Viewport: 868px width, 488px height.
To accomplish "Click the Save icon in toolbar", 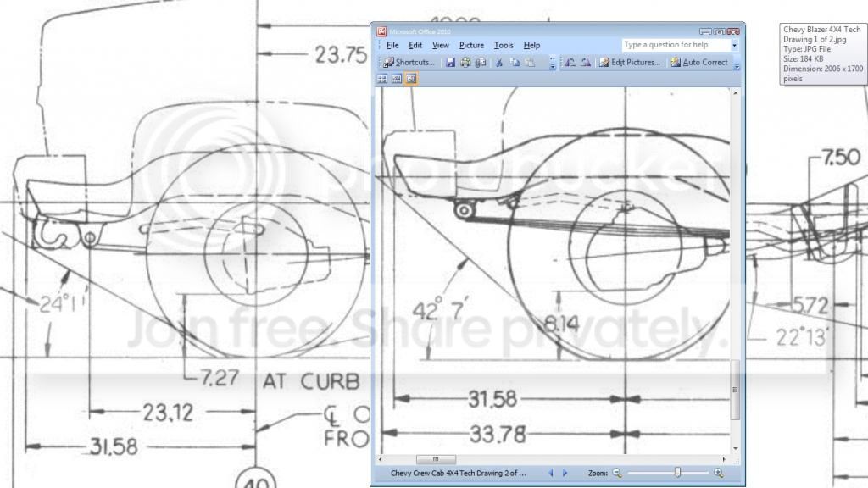I will [450, 63].
